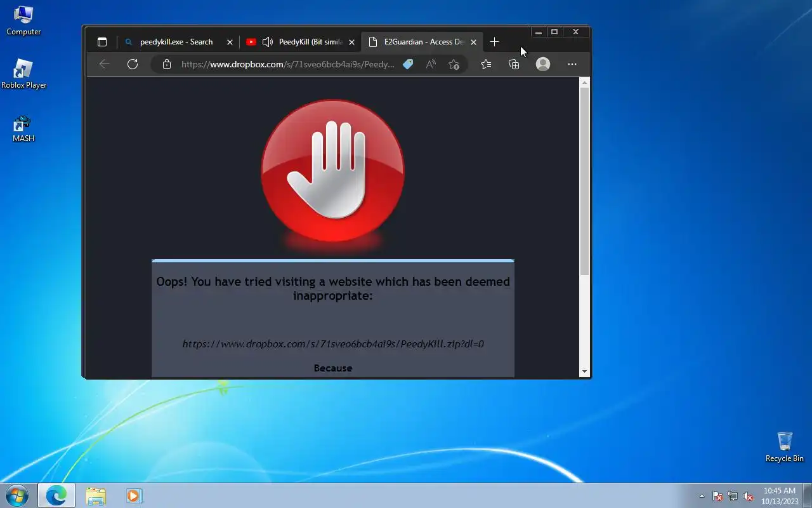Close the Edge browser window
This screenshot has height=508, width=812.
575,32
